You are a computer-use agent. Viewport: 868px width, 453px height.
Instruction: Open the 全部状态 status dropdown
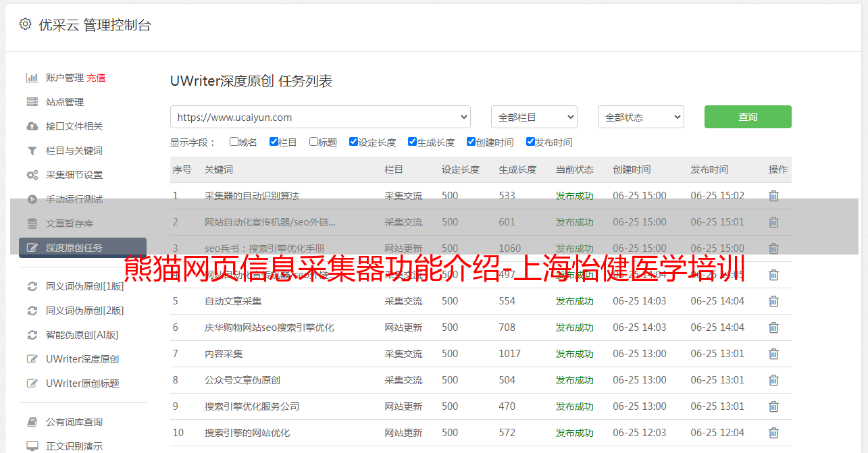pos(640,117)
